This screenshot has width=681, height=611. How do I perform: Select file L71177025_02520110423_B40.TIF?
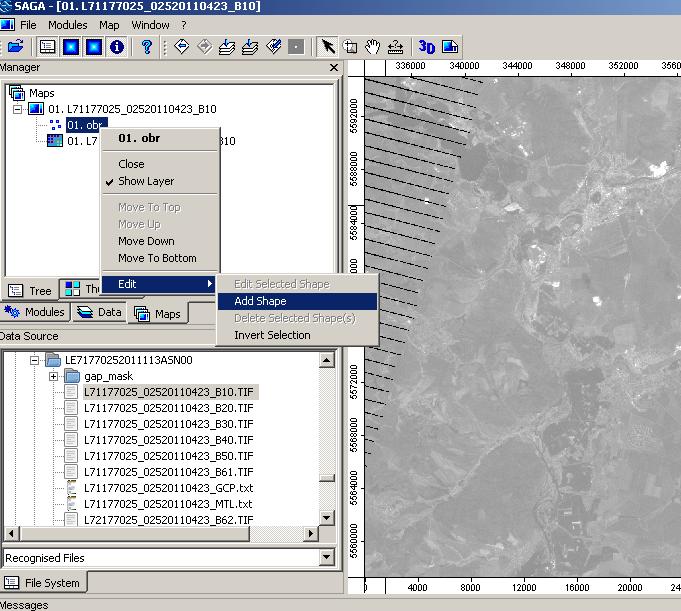[x=168, y=440]
